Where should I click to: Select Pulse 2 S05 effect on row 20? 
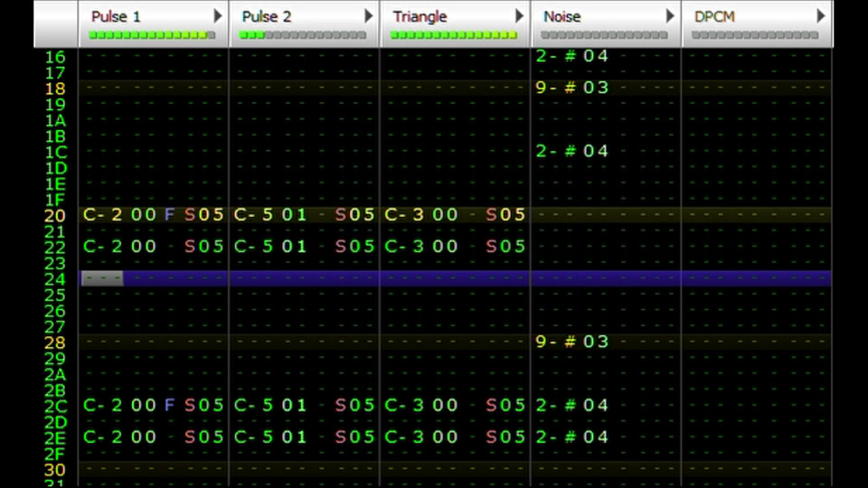click(354, 215)
